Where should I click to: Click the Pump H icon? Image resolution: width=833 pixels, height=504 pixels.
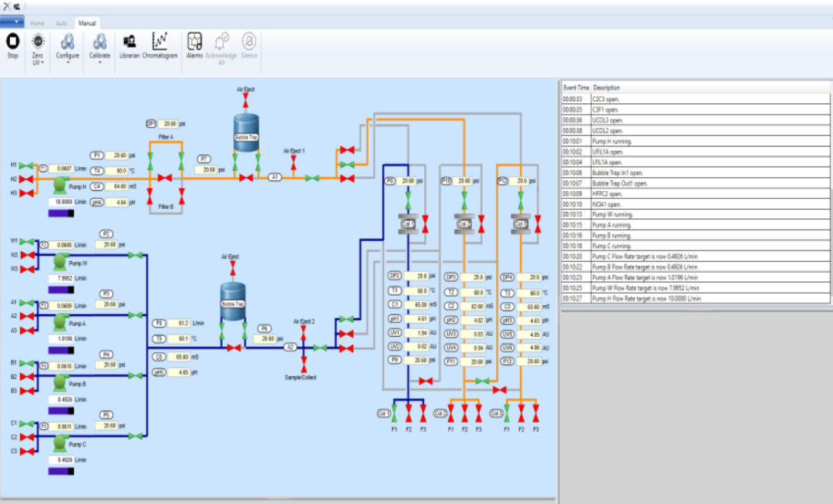click(60, 185)
